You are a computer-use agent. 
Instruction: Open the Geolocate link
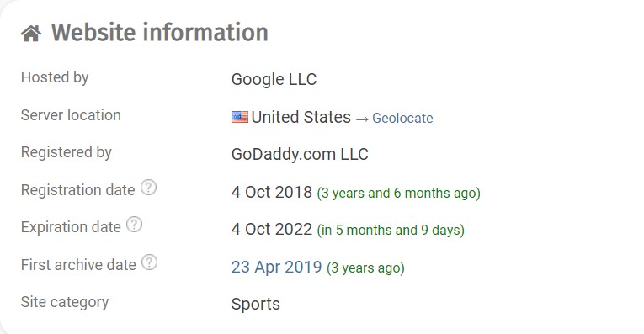(402, 118)
